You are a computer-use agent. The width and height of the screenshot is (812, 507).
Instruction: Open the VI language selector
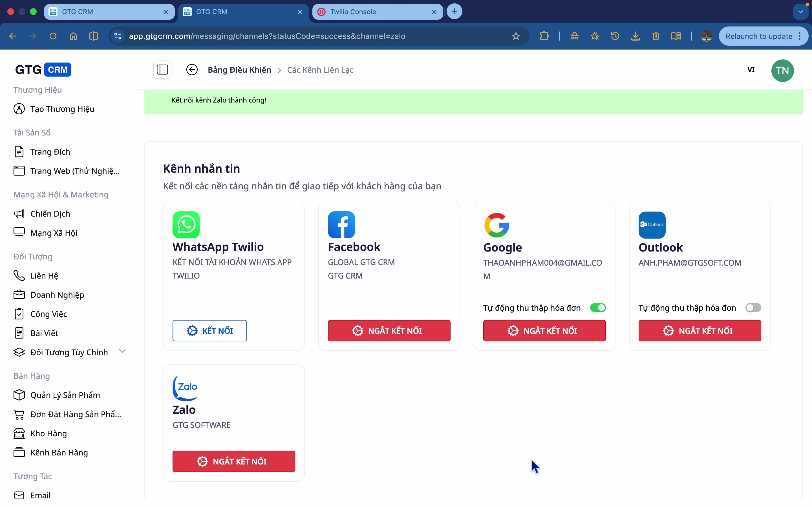[x=751, y=70]
